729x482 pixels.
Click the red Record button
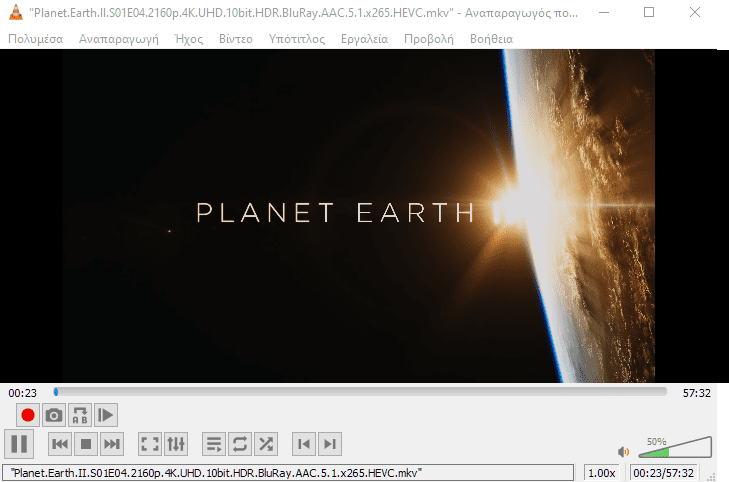pos(28,415)
